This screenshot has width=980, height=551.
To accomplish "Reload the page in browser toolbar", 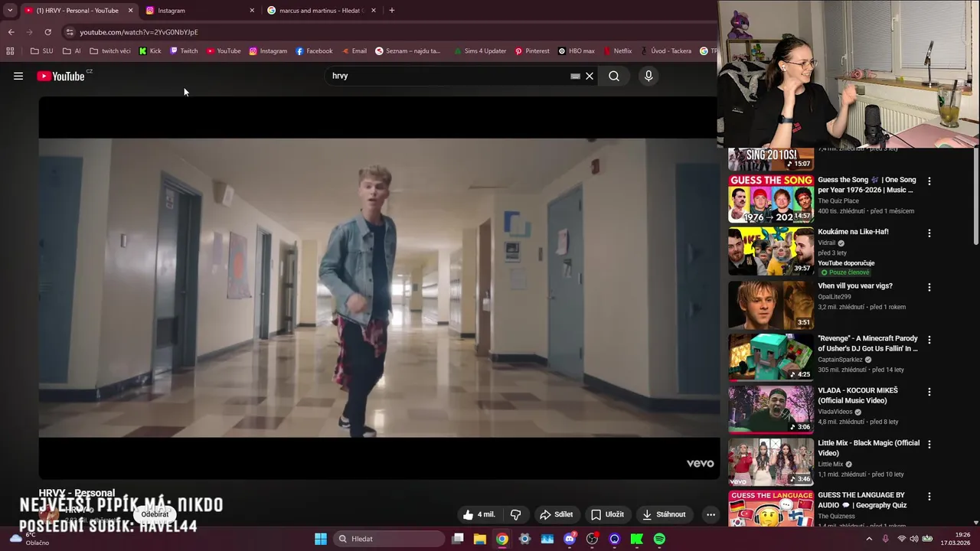I will coord(47,32).
